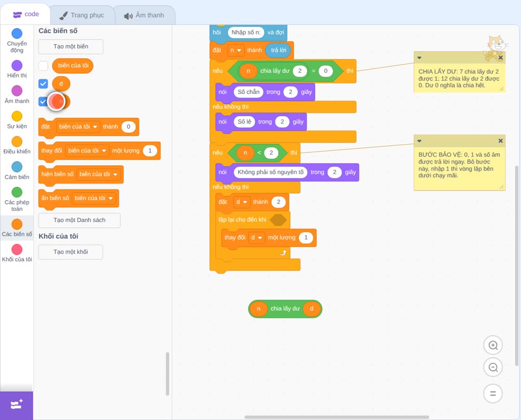Open the d dropdown in 'đặt d thành 2' block
The height and width of the screenshot is (420, 521).
pos(242,202)
